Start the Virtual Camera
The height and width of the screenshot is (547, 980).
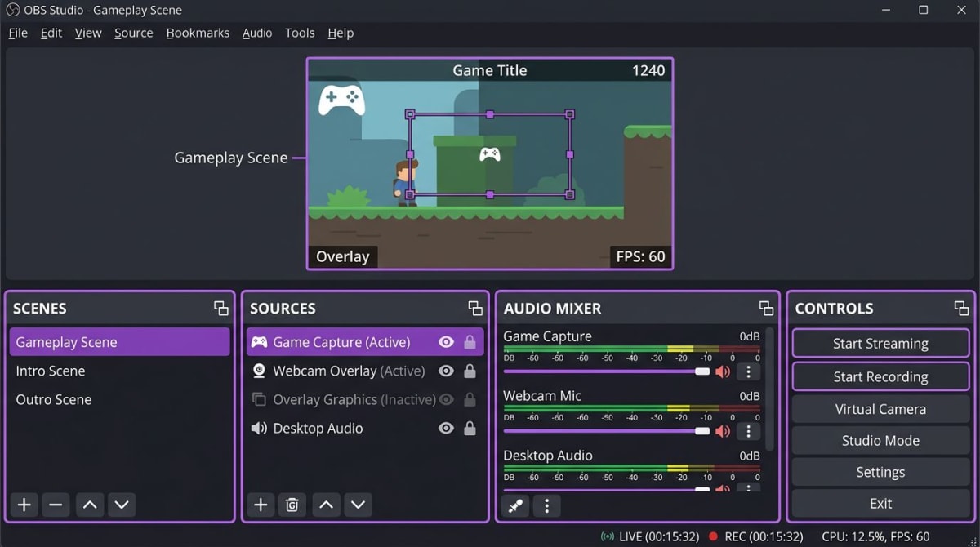880,409
